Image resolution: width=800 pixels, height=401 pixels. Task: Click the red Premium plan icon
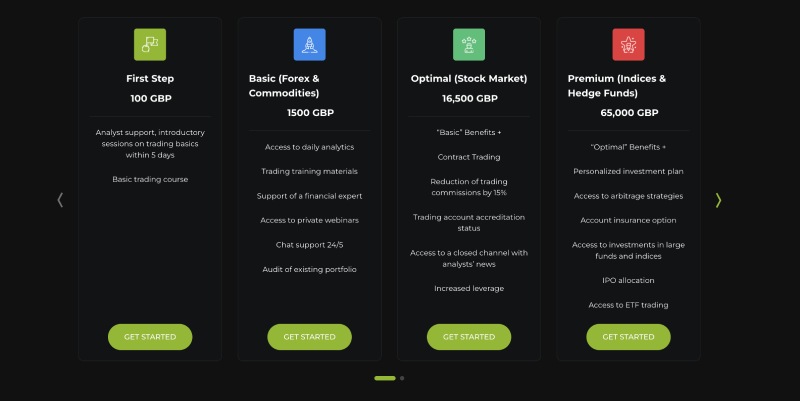pyautogui.click(x=628, y=44)
